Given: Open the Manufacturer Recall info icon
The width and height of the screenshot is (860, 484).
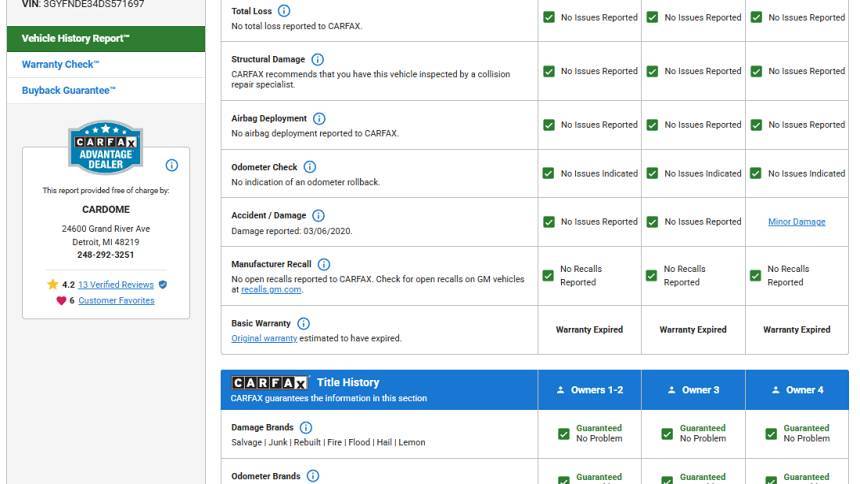Looking at the screenshot, I should pos(324,264).
